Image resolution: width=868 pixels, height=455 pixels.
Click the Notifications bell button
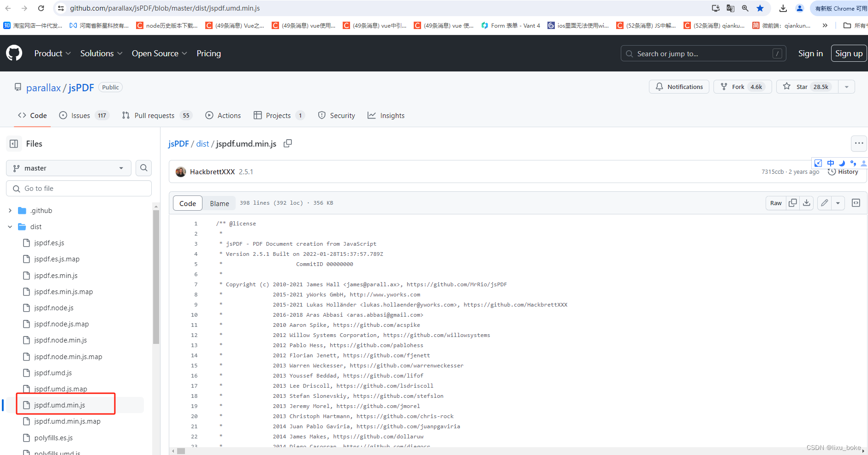click(x=679, y=87)
